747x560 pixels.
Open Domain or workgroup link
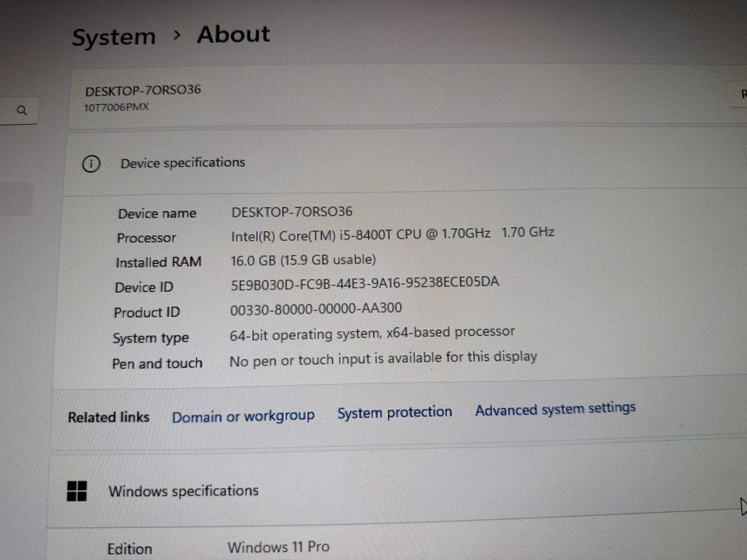(243, 416)
